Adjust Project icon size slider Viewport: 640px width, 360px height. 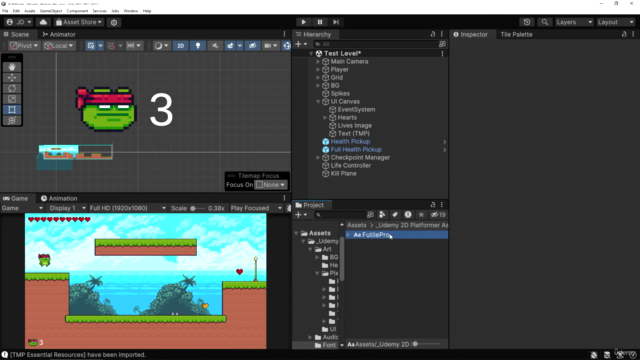point(427,344)
